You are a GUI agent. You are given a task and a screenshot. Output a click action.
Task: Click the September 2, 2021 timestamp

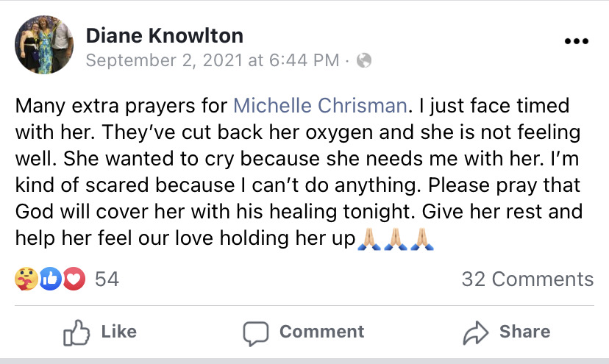point(213,60)
